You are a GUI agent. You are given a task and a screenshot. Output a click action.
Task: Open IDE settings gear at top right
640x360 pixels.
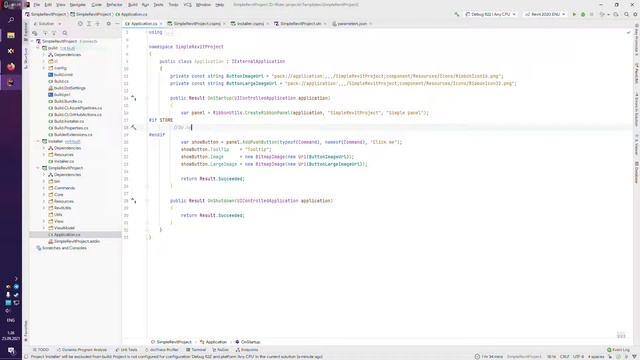[x=635, y=14]
